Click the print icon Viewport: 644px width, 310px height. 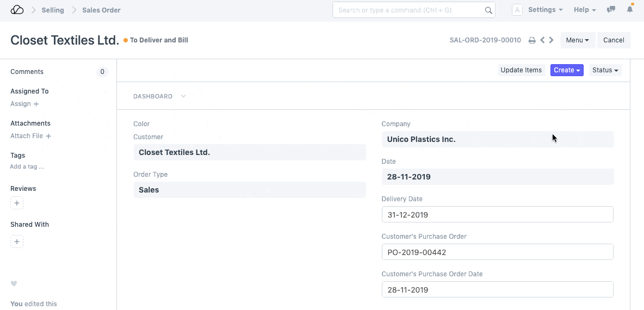click(532, 40)
